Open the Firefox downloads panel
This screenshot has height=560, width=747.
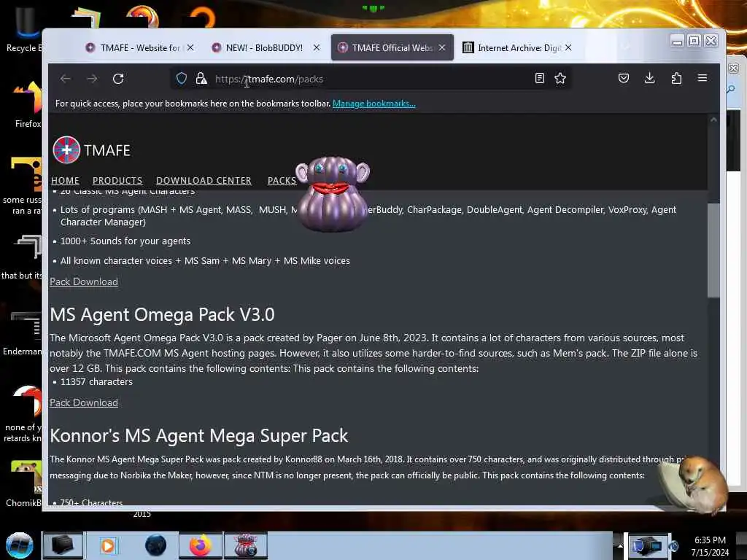pyautogui.click(x=649, y=78)
